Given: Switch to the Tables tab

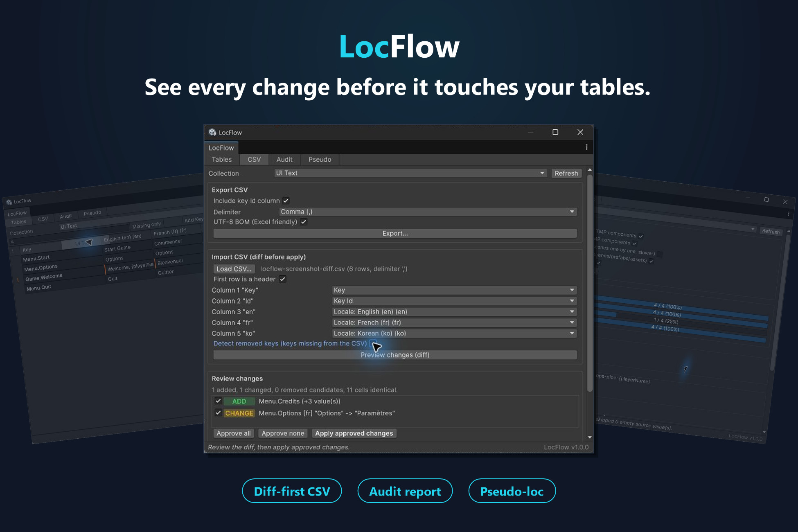Looking at the screenshot, I should click(x=221, y=160).
